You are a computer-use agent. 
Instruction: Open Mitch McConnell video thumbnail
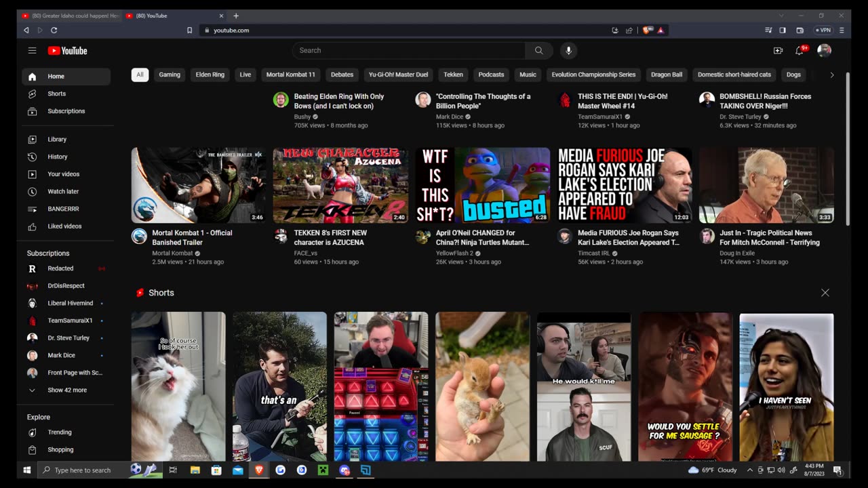(766, 185)
